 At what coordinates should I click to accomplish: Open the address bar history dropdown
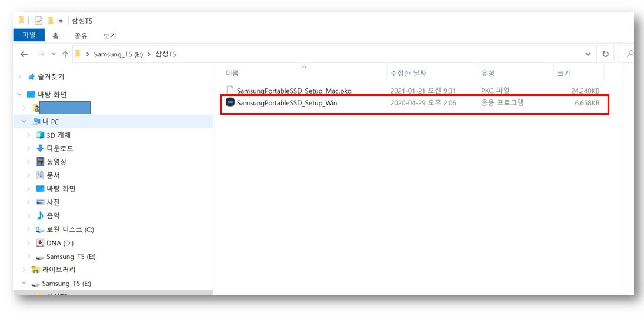click(588, 54)
